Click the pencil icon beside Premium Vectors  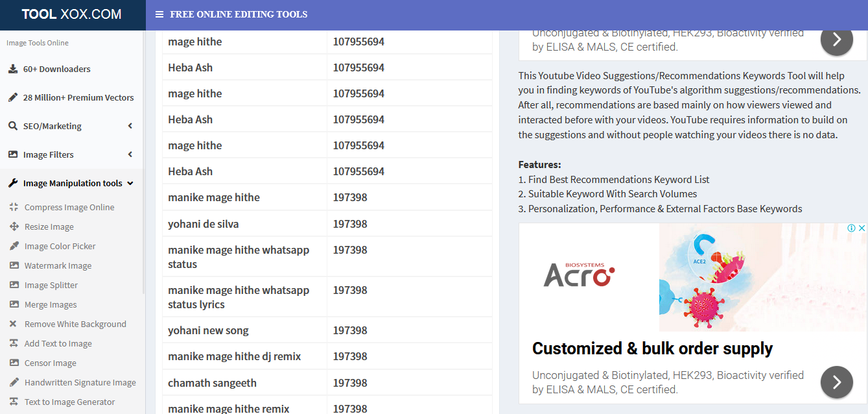(x=13, y=97)
